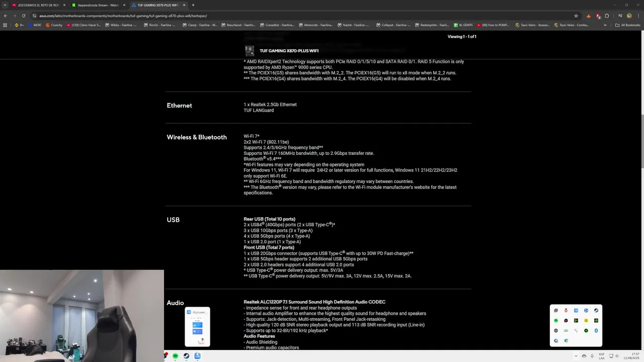Go back to the previous page
Screen dimensions: 644x362
click(x=6, y=16)
